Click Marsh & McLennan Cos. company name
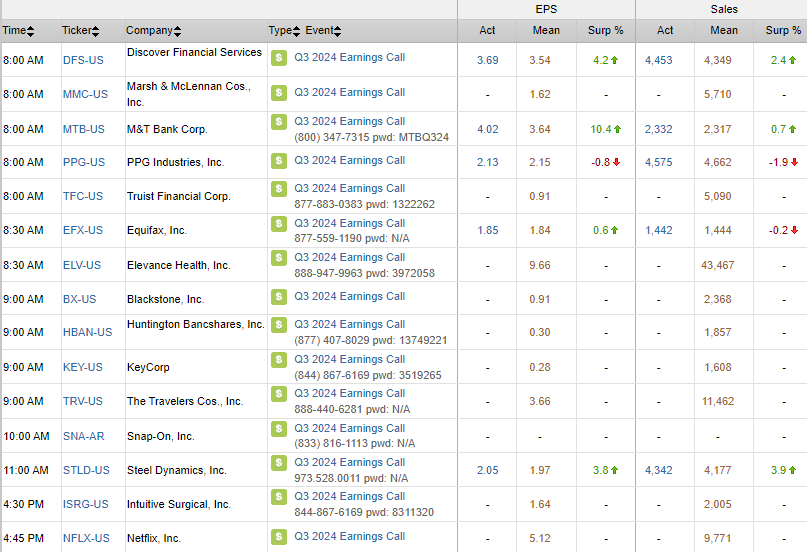The width and height of the screenshot is (807, 552). 189,94
